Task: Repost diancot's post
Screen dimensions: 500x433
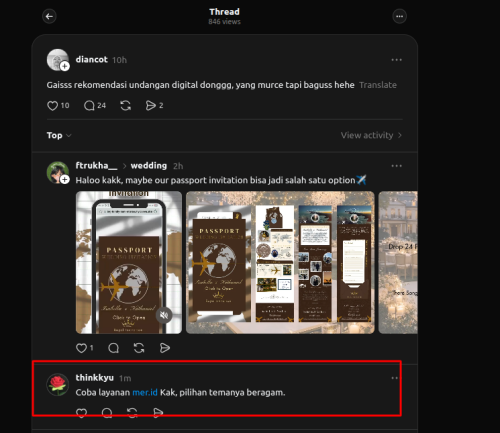Action: [125, 106]
